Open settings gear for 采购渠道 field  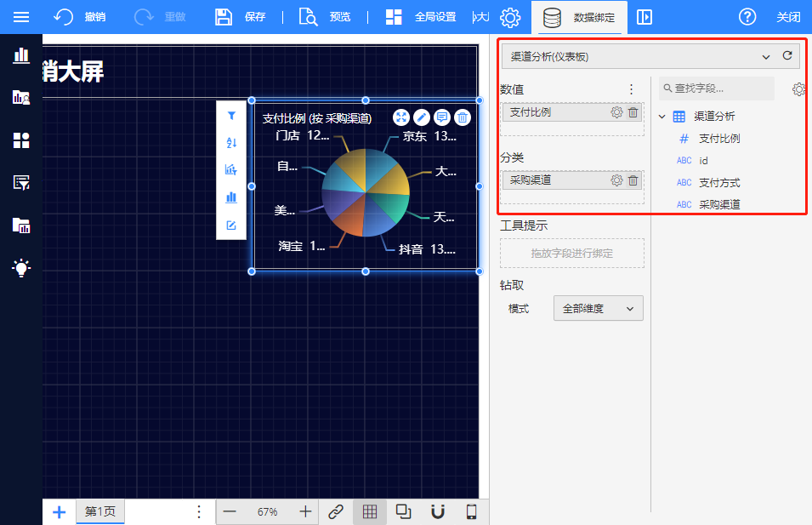coord(617,180)
